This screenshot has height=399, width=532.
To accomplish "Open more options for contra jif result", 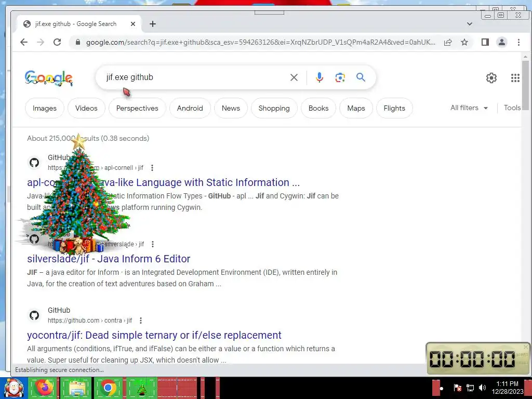I will tap(140, 320).
